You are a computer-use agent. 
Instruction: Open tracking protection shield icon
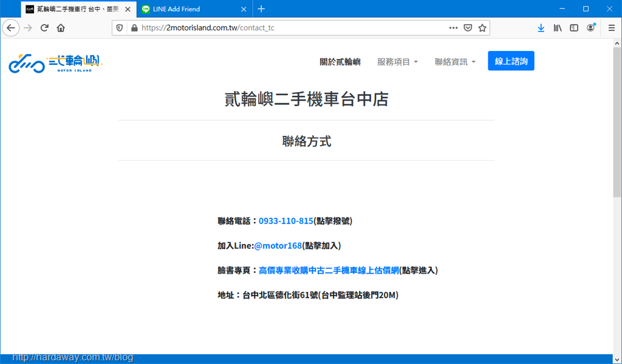click(120, 28)
